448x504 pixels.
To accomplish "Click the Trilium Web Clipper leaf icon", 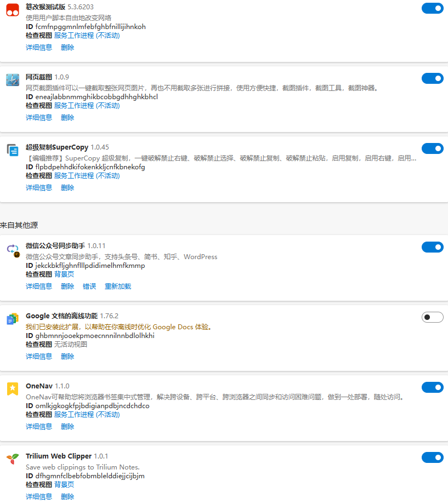I will click(x=13, y=459).
